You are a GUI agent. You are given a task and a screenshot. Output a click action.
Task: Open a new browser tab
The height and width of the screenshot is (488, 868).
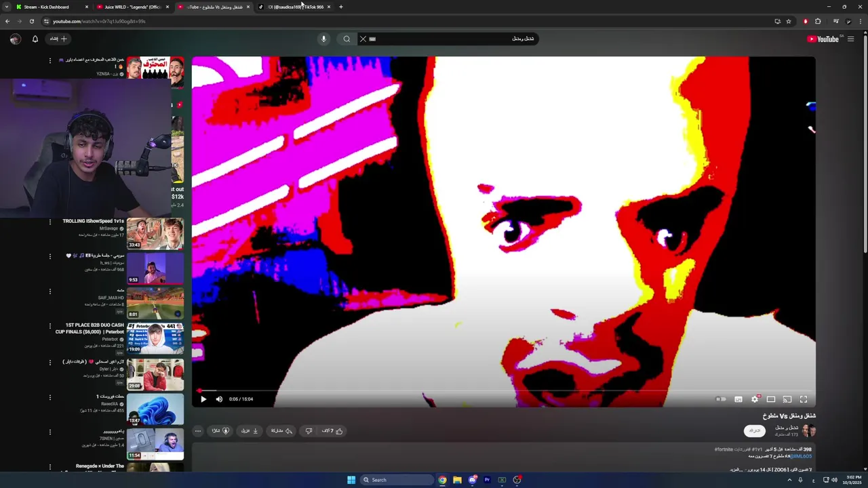coord(340,7)
